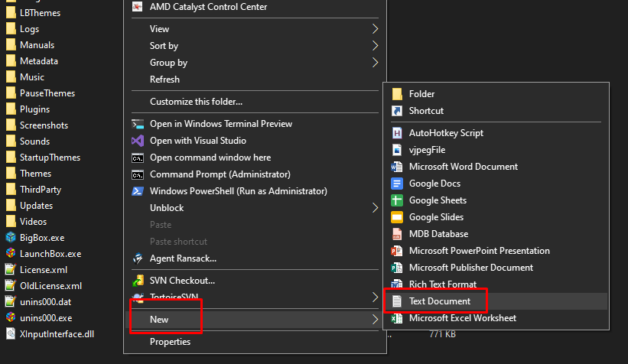This screenshot has width=628, height=364.
Task: Select the Updates folder
Action: coord(29,206)
